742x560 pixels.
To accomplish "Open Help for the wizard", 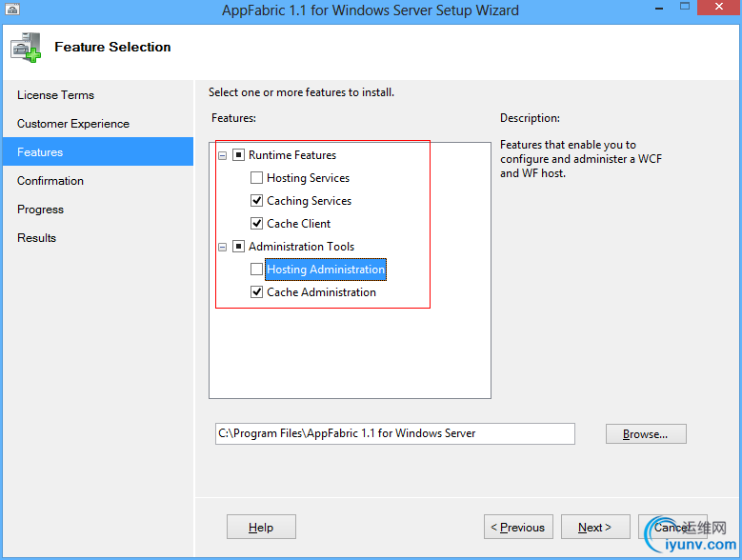I will pos(261,527).
